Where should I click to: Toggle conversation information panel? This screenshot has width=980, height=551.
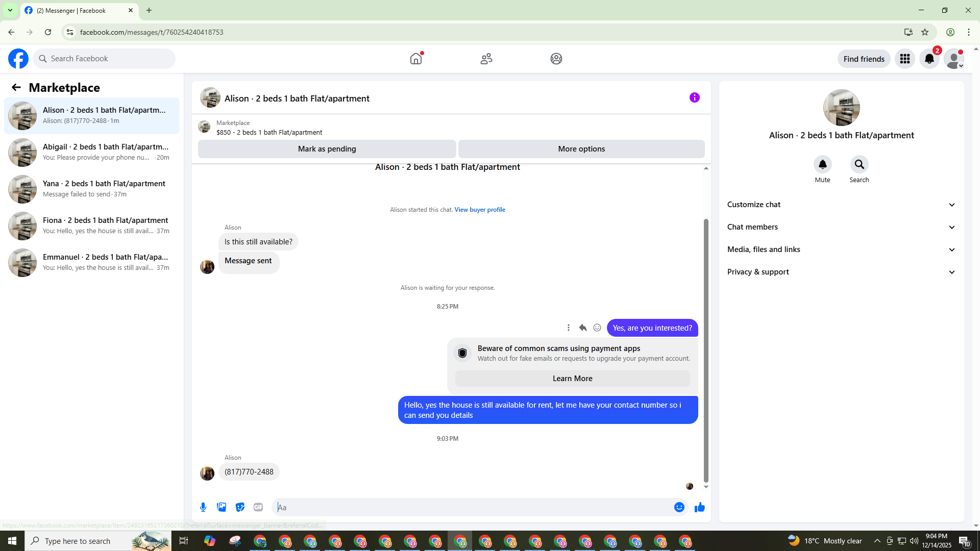pos(694,97)
